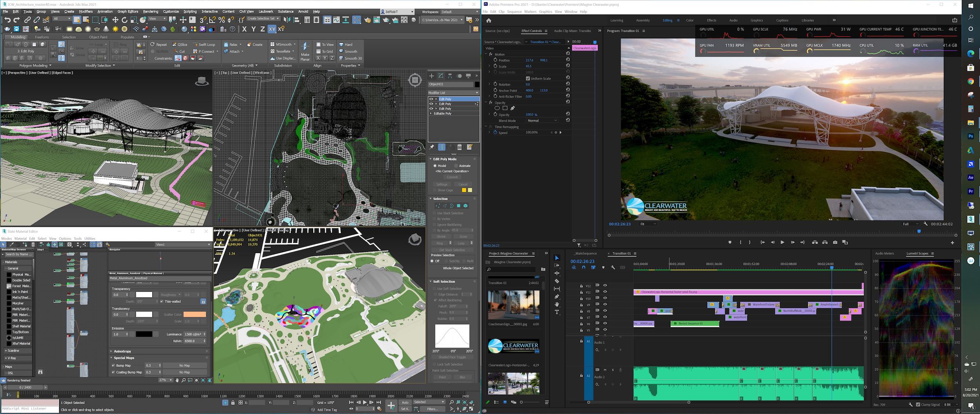
Task: Pick the Hand tool in Premiere
Action: coord(557,305)
